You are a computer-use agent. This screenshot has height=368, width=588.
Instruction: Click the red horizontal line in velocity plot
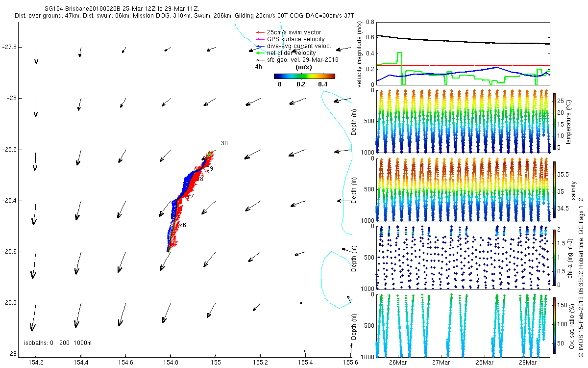tap(463, 65)
